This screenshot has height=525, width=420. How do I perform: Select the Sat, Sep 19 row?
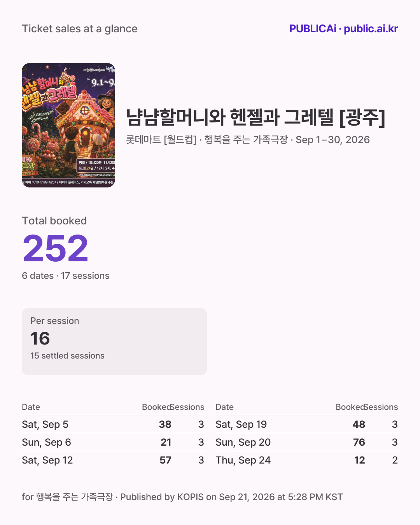(307, 424)
